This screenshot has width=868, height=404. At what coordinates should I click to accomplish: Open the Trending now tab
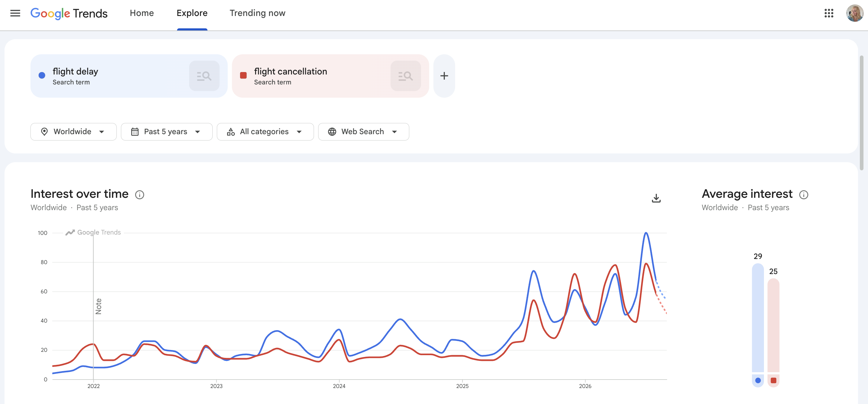[x=258, y=13]
